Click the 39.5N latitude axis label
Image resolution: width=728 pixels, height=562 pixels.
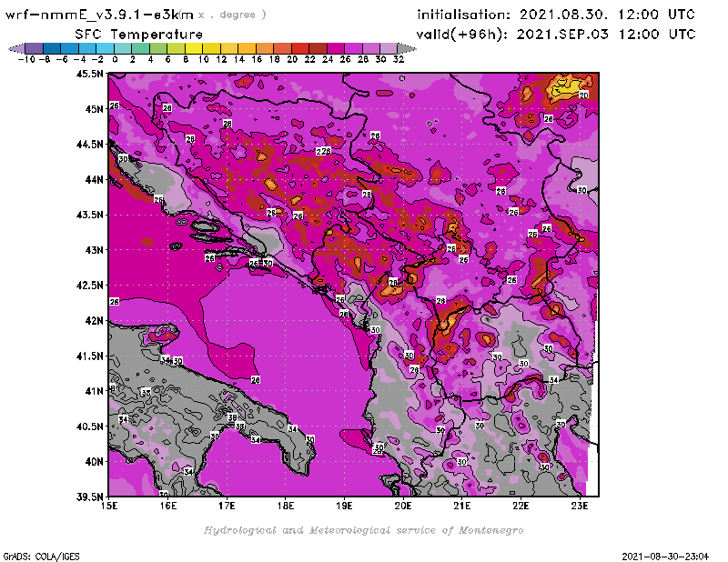pos(91,497)
